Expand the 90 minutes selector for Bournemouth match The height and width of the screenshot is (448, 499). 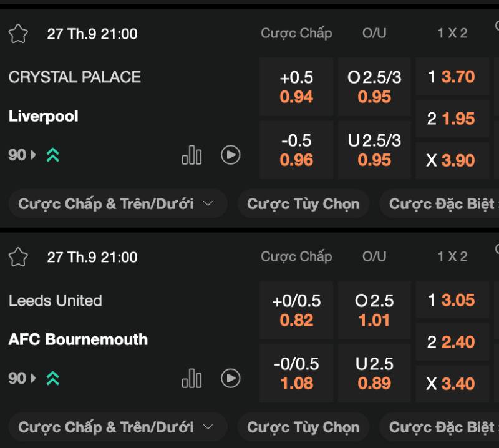click(22, 378)
